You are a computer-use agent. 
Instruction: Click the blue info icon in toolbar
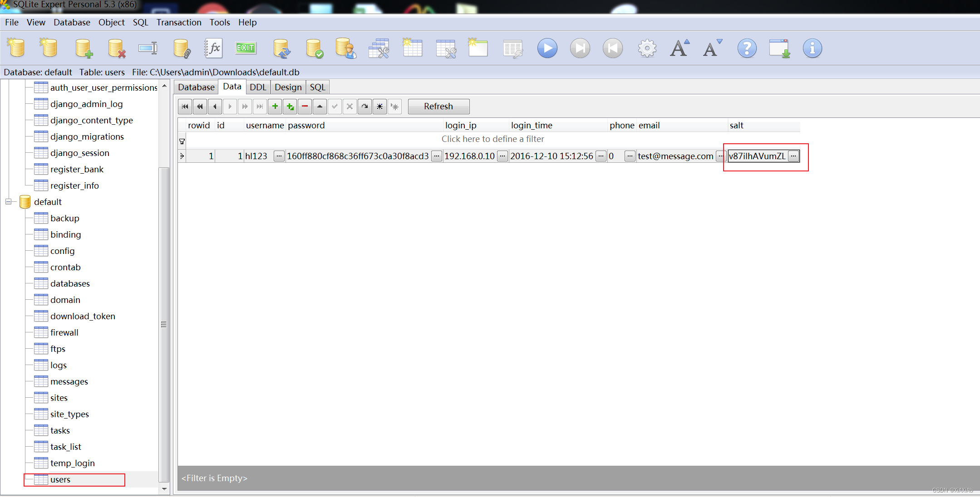click(812, 48)
